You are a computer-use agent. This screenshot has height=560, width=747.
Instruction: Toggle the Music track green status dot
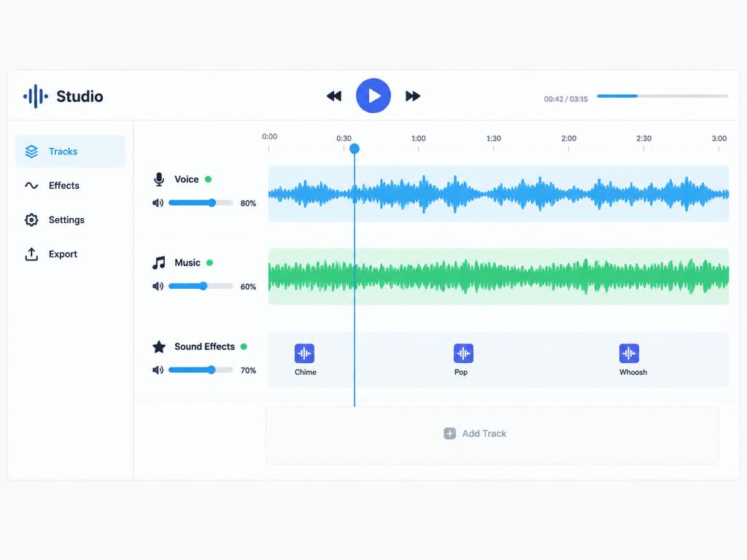[209, 262]
